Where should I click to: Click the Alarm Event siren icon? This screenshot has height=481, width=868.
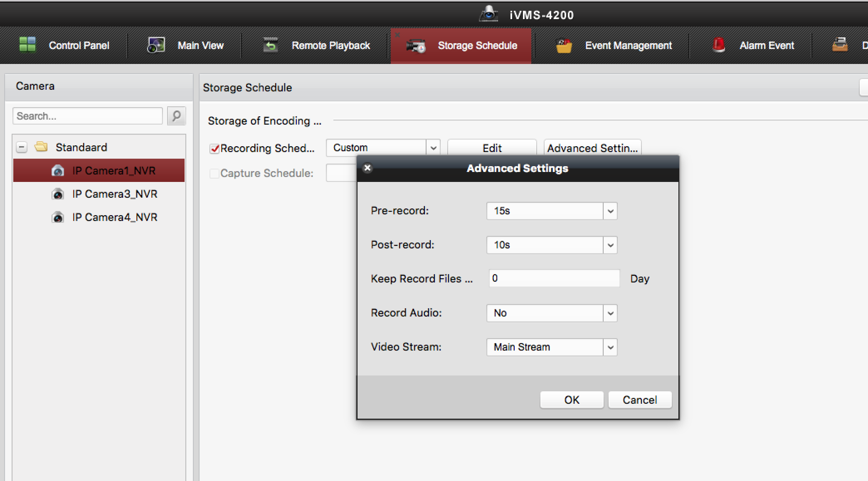719,45
